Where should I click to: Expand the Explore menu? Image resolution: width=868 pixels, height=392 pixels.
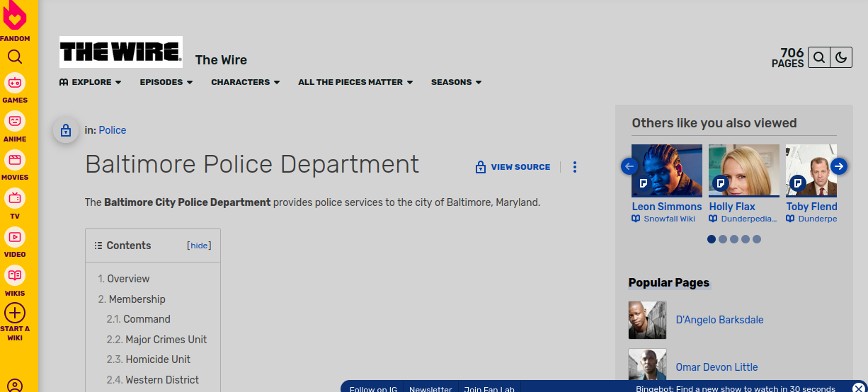[x=91, y=82]
